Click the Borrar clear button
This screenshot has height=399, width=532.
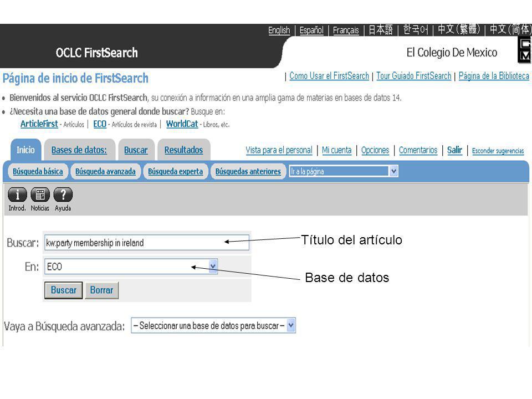click(x=101, y=290)
